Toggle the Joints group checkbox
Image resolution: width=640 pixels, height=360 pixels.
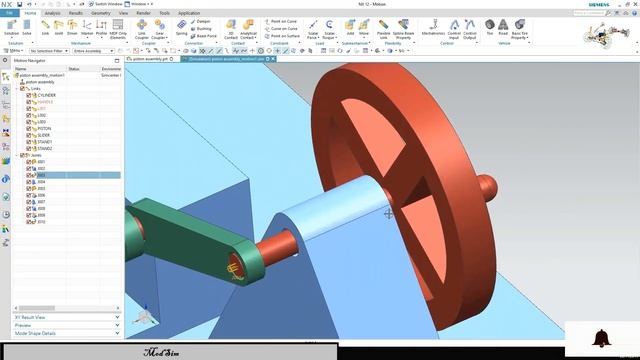tap(22, 155)
